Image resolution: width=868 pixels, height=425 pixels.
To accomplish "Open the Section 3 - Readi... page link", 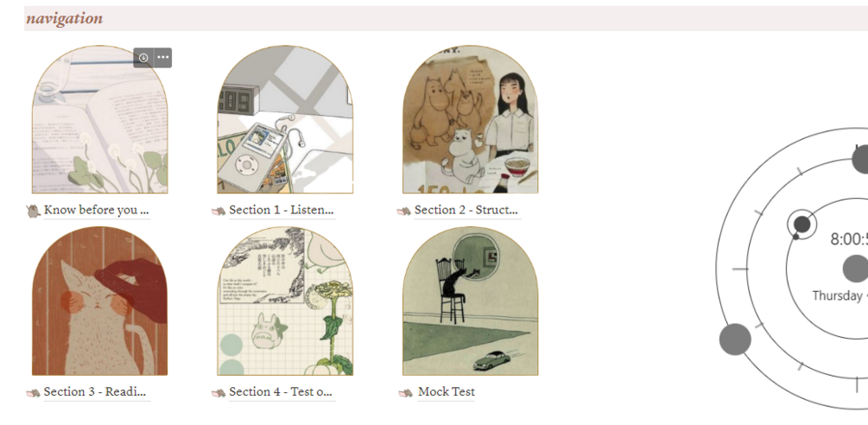I will click(x=95, y=392).
